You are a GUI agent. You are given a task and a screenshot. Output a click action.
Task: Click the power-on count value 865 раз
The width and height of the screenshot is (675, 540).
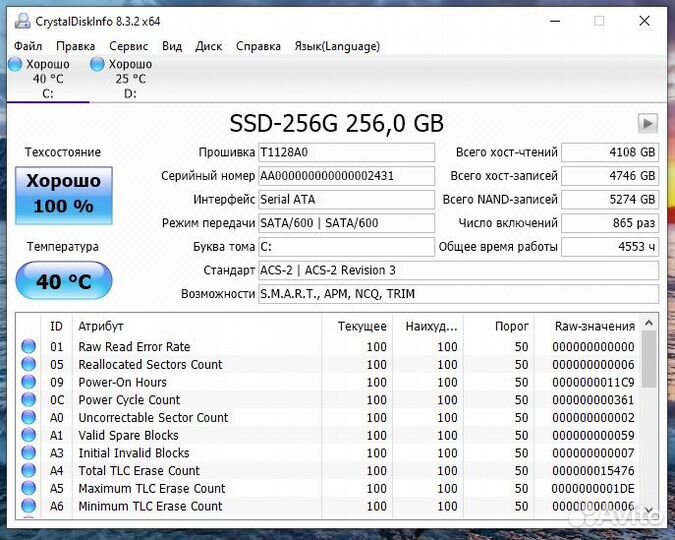[x=610, y=223]
